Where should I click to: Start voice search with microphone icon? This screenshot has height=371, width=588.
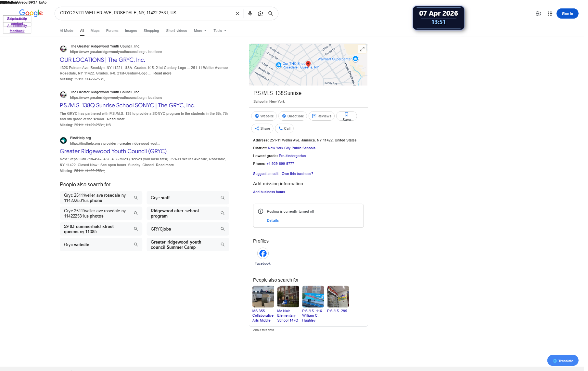point(250,13)
